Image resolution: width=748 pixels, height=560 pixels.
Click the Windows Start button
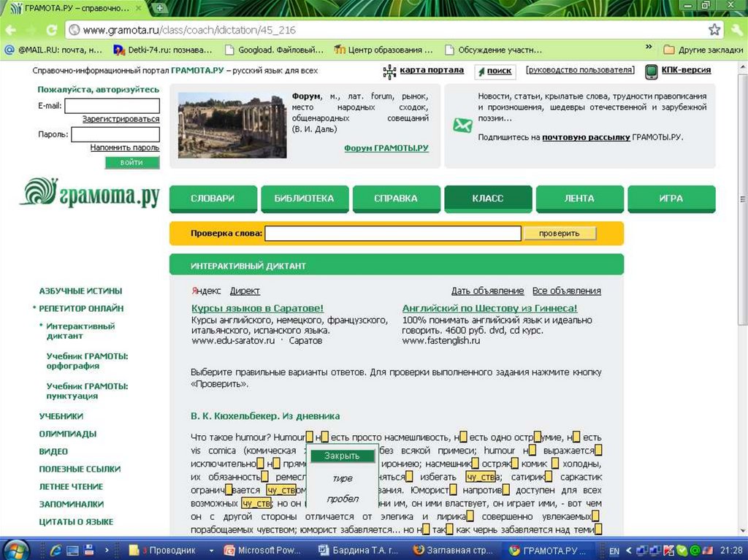16,549
